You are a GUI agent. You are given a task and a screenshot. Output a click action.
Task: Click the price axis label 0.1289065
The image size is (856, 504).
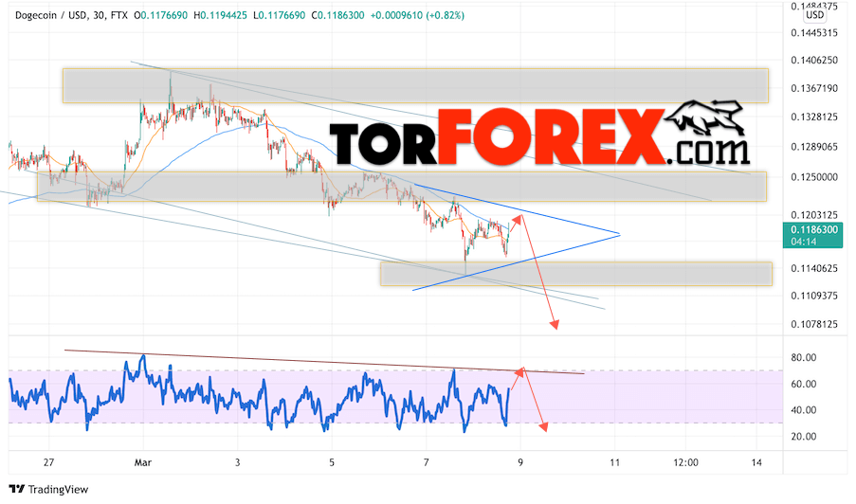click(x=814, y=147)
